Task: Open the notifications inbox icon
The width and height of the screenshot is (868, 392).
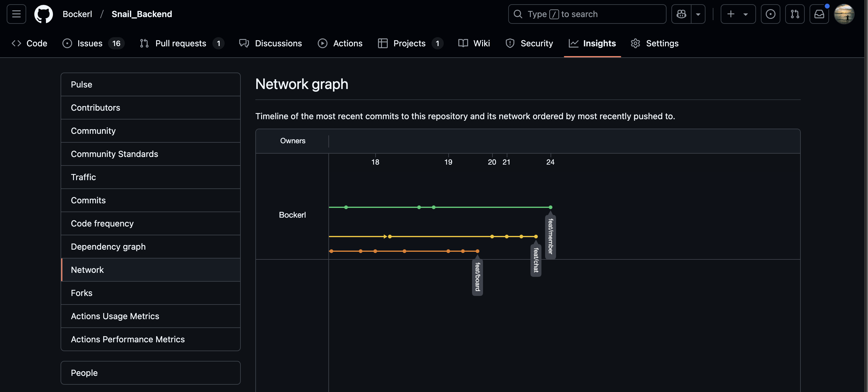Action: (819, 14)
